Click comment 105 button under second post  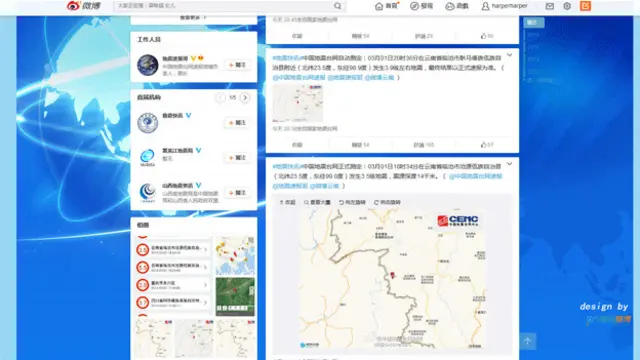pyautogui.click(x=424, y=145)
